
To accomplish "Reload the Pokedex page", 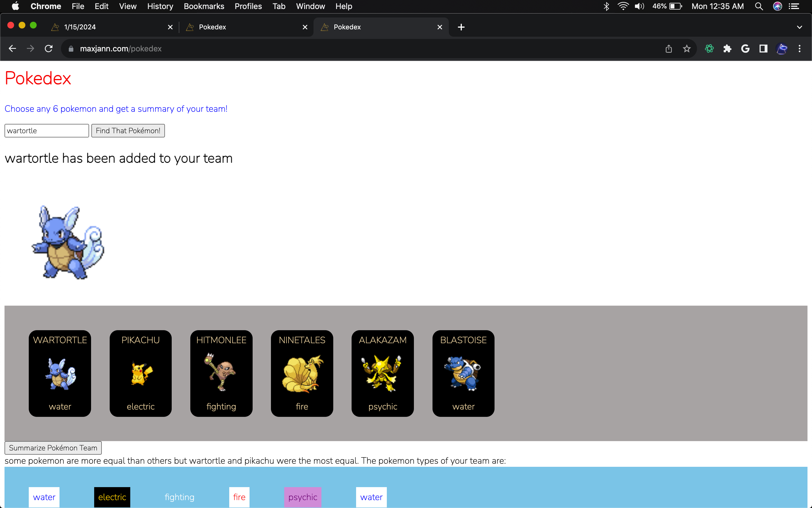I will pyautogui.click(x=49, y=49).
